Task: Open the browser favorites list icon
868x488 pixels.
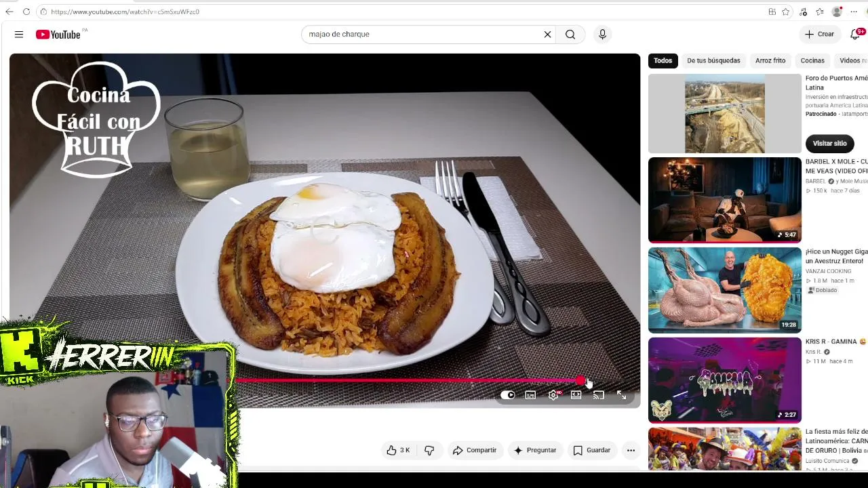Action: [x=820, y=12]
